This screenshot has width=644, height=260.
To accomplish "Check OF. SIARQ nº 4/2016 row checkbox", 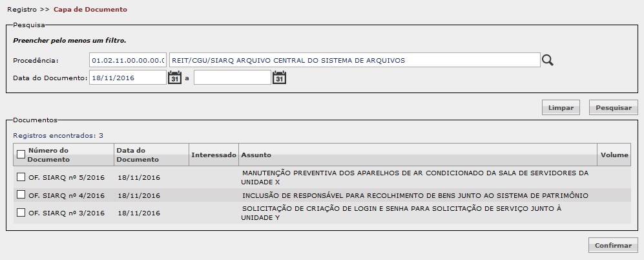I will tap(21, 195).
